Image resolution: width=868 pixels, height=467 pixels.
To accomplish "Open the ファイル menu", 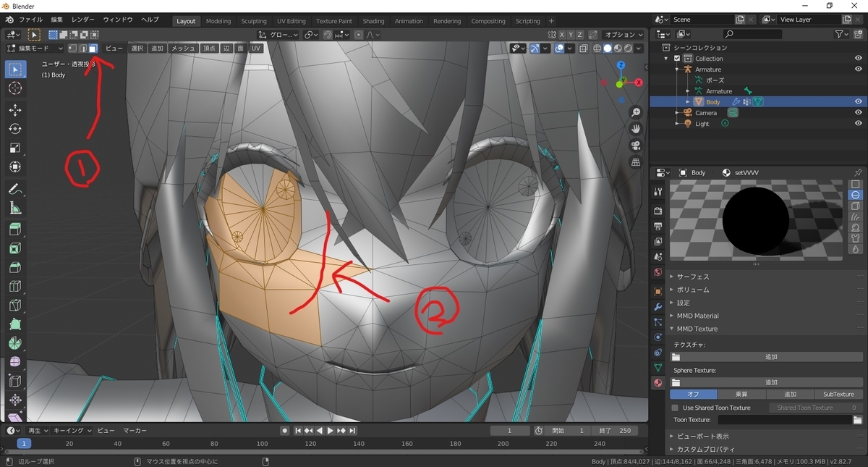I will pyautogui.click(x=30, y=20).
